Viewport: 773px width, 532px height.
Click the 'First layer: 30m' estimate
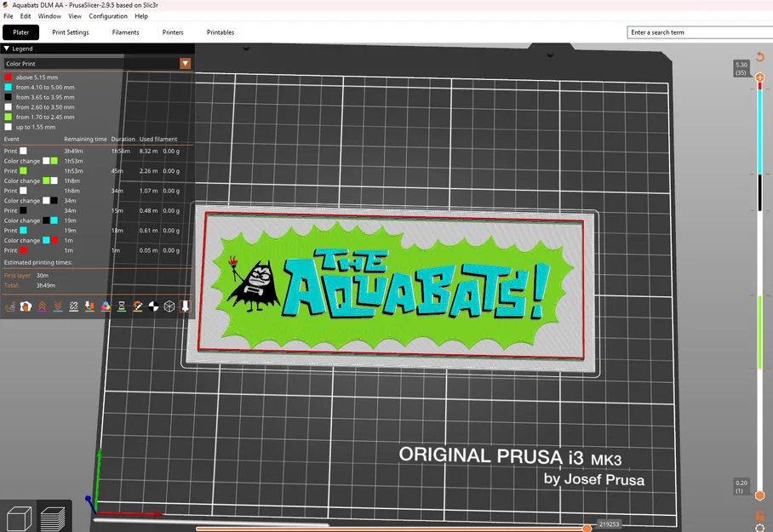26,276
